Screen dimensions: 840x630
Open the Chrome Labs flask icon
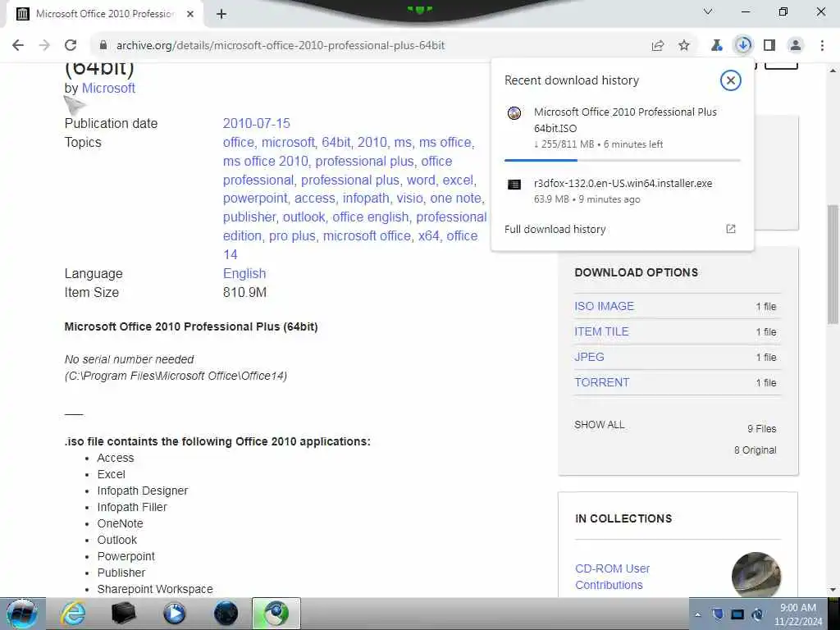pyautogui.click(x=717, y=46)
